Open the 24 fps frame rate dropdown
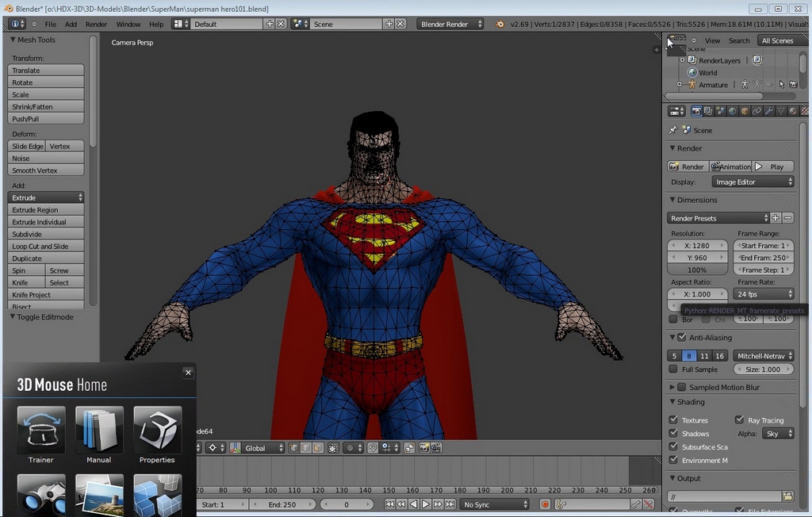Viewport: 812px width, 517px height. pos(764,294)
